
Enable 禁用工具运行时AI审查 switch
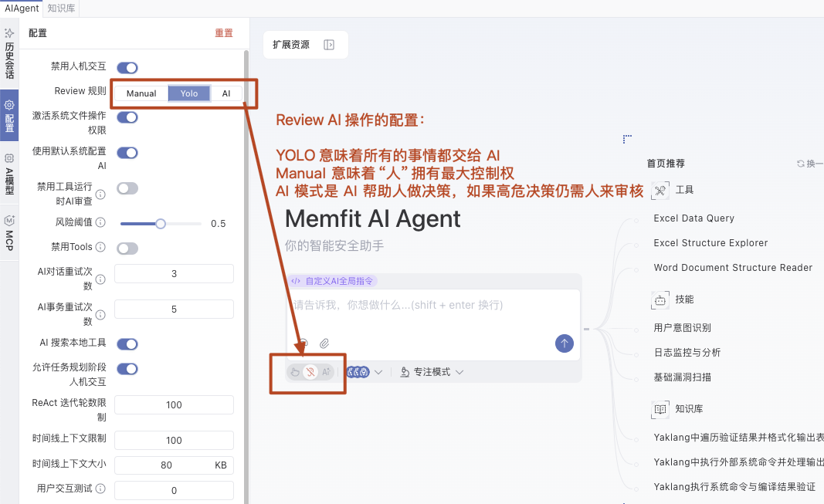click(x=127, y=188)
